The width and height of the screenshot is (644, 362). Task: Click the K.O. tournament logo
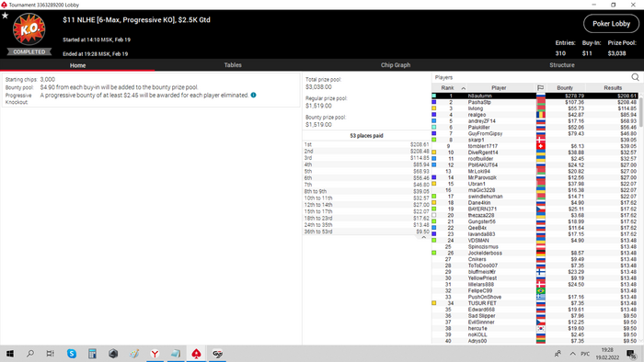[29, 29]
